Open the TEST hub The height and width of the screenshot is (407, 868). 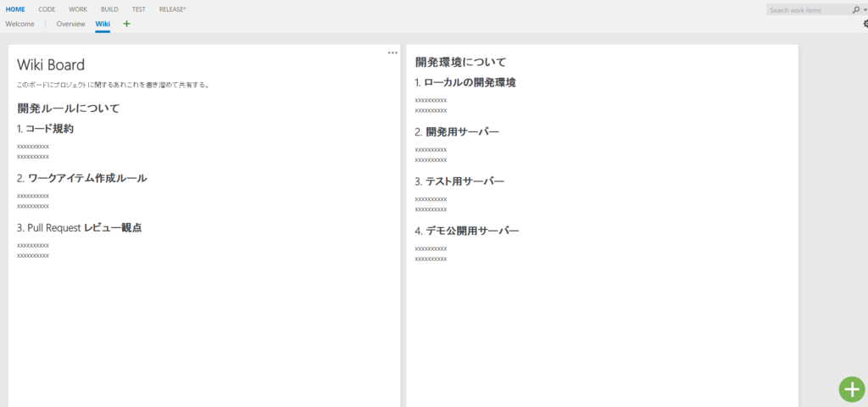tap(139, 9)
